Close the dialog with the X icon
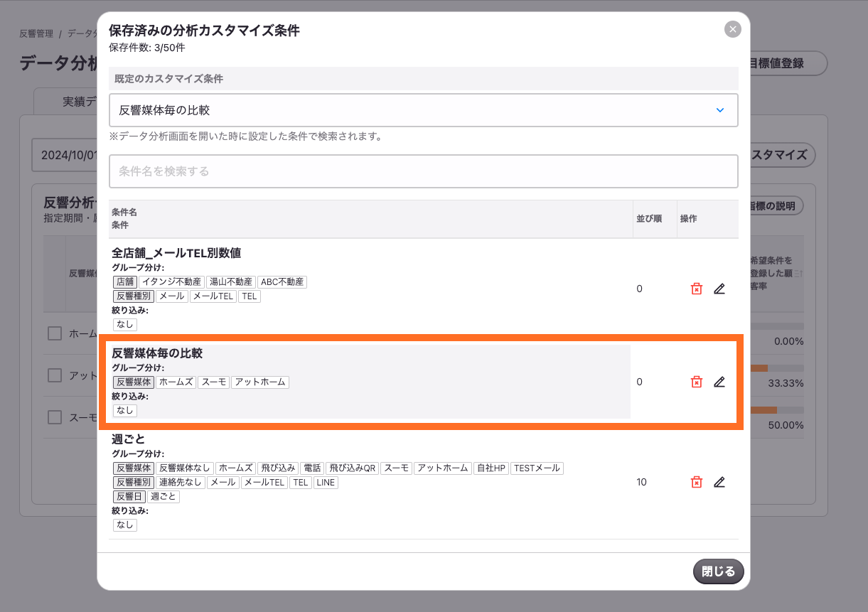 (x=733, y=29)
